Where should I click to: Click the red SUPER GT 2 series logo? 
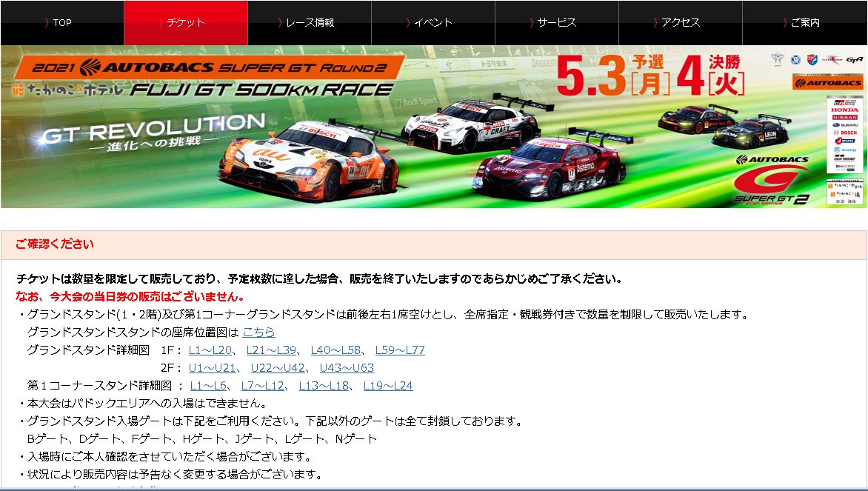click(772, 187)
